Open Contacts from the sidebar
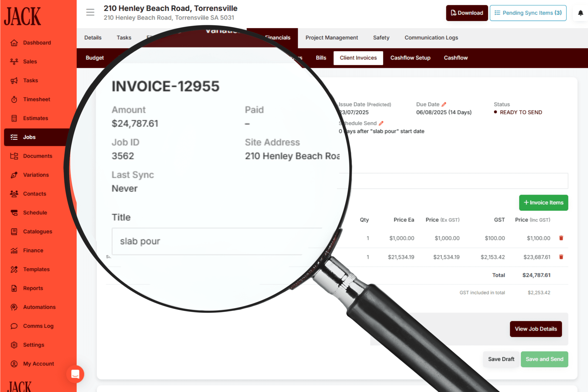The height and width of the screenshot is (392, 588). (34, 194)
